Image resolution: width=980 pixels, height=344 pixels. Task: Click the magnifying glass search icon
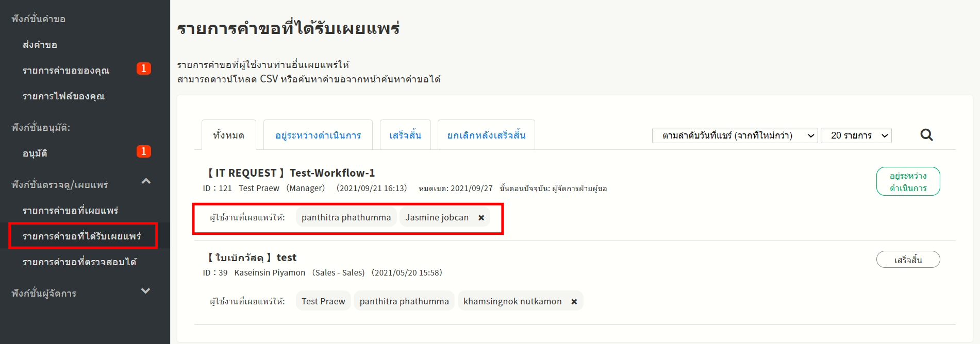coord(926,135)
